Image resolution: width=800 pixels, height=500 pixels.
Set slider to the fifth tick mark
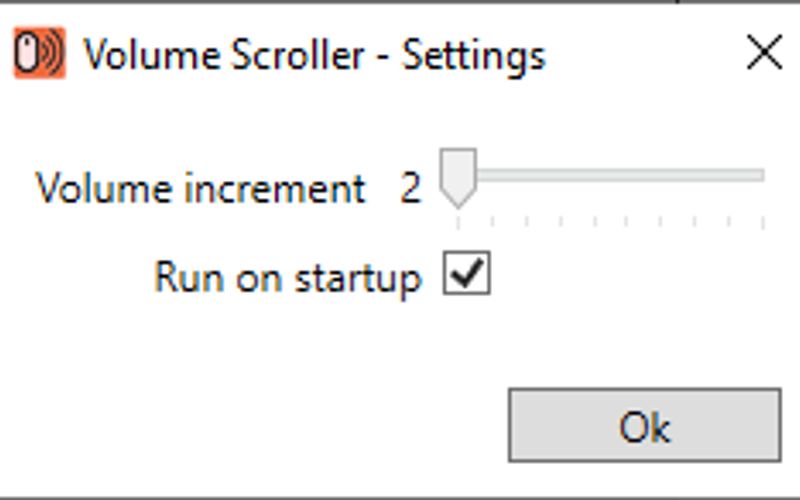594,175
